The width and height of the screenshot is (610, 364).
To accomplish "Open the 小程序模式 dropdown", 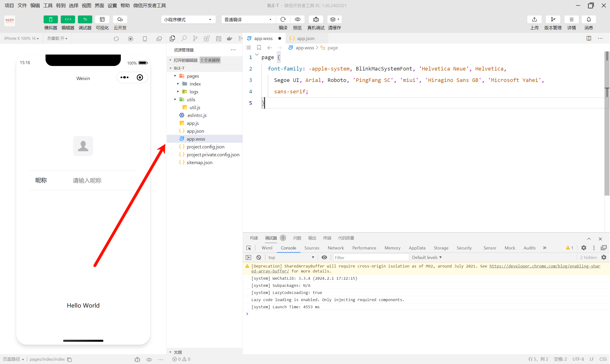I will point(188,19).
